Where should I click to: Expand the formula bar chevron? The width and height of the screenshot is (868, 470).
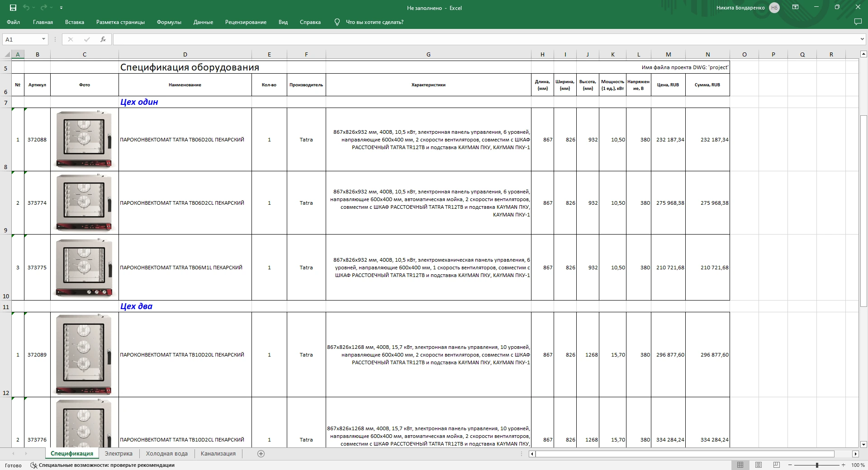pyautogui.click(x=862, y=39)
